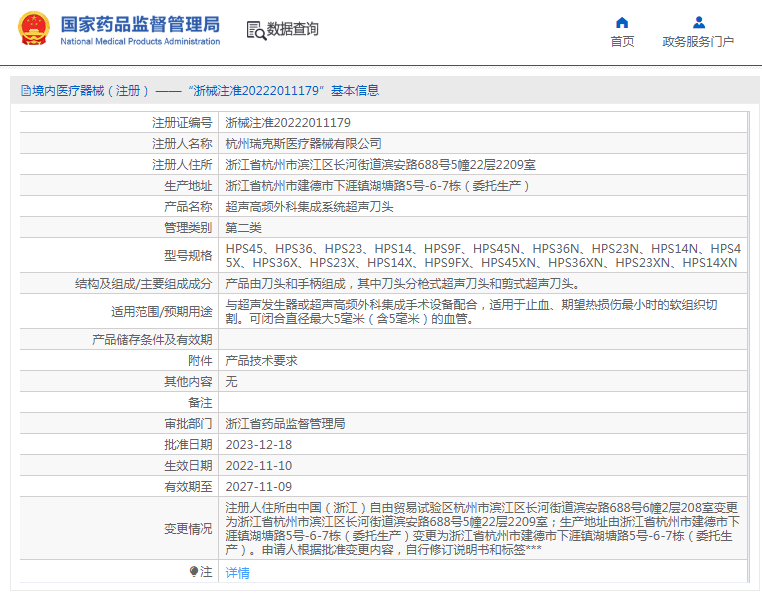Click the 政务服务门户 user icon
The height and width of the screenshot is (596, 762).
[x=699, y=22]
